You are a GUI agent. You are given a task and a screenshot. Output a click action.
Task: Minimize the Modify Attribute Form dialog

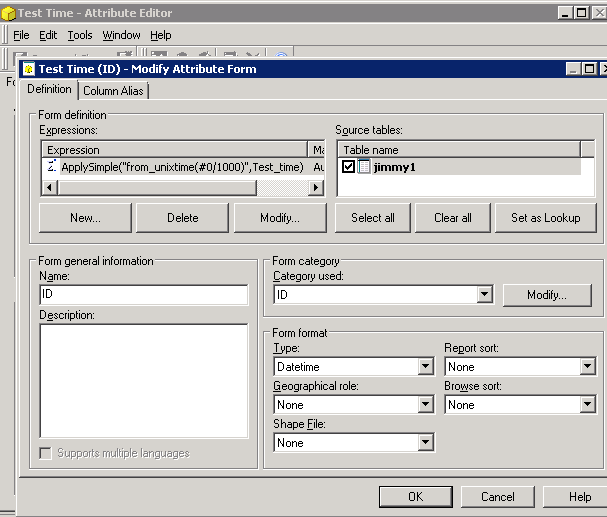[x=573, y=69]
